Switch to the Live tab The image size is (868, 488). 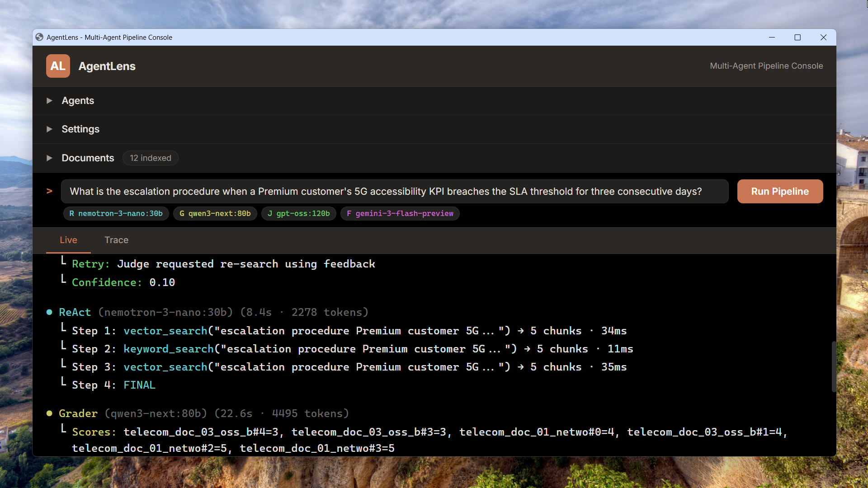68,240
